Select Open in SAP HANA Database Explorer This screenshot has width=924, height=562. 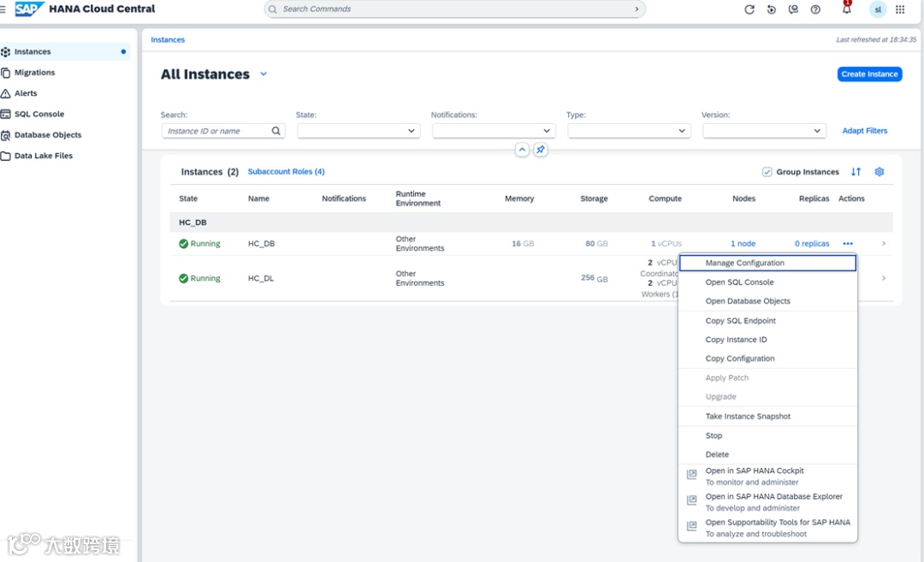click(x=767, y=502)
